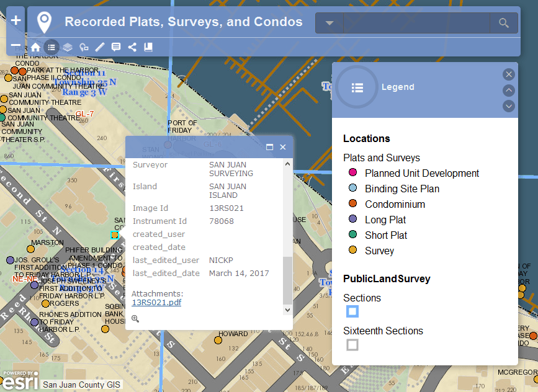The image size is (538, 392).
Task: Toggle the Sections layer swatch
Action: coord(352,311)
